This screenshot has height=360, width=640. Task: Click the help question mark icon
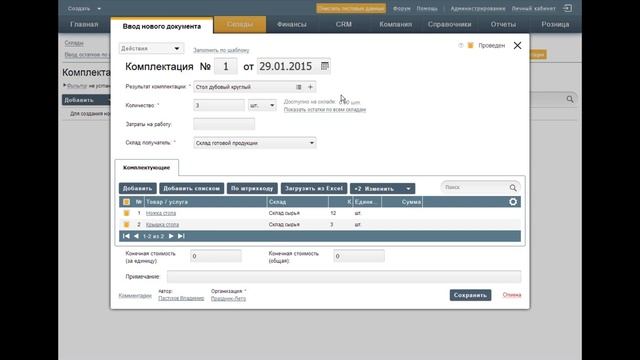coord(461,45)
